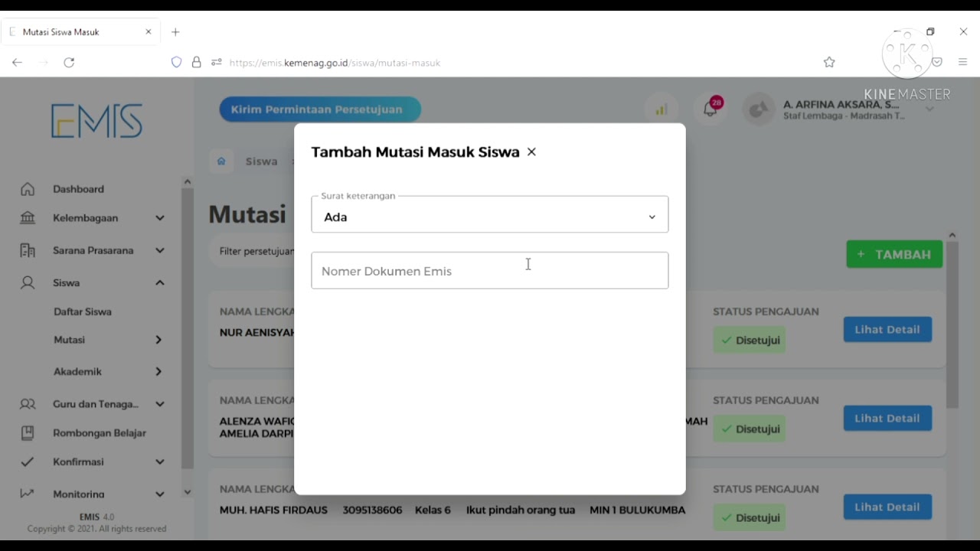
Task: Close the Tambah Mutasi Masuk Siswa dialog
Action: click(x=531, y=152)
